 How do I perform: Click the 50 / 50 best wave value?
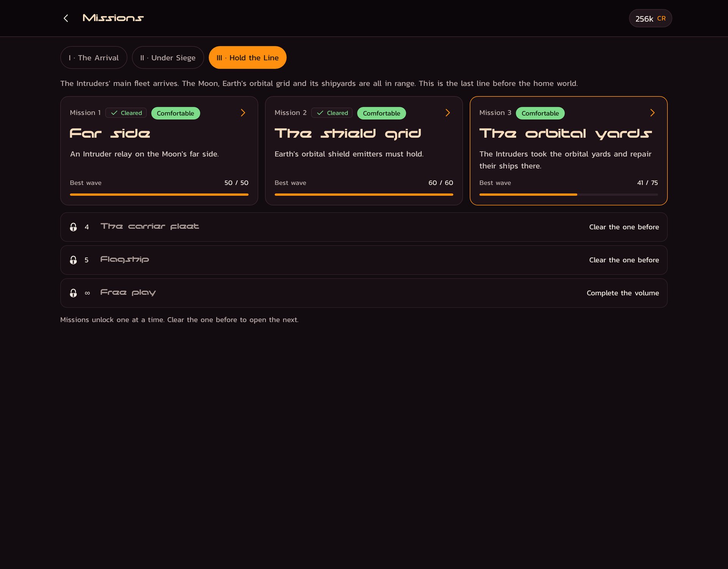coord(236,183)
